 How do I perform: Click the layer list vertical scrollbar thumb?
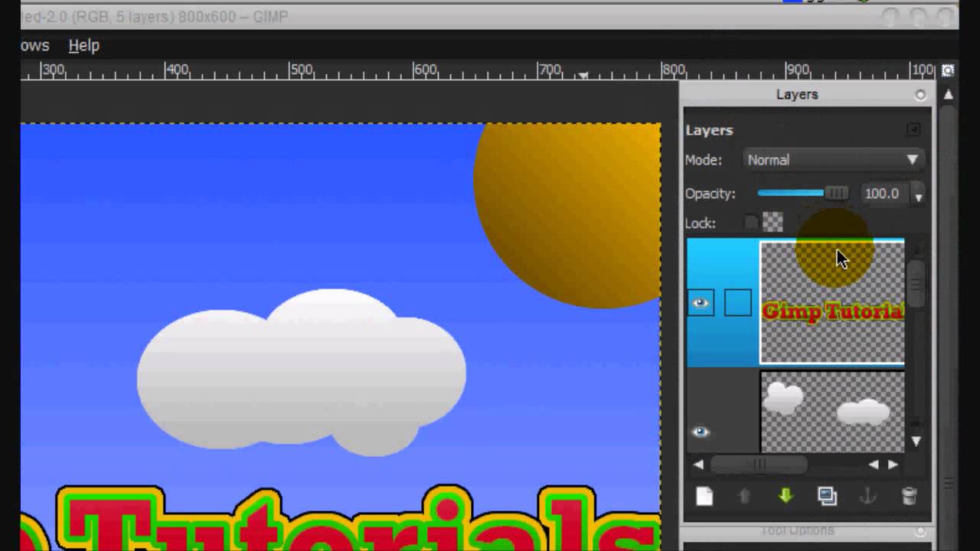coord(916,283)
